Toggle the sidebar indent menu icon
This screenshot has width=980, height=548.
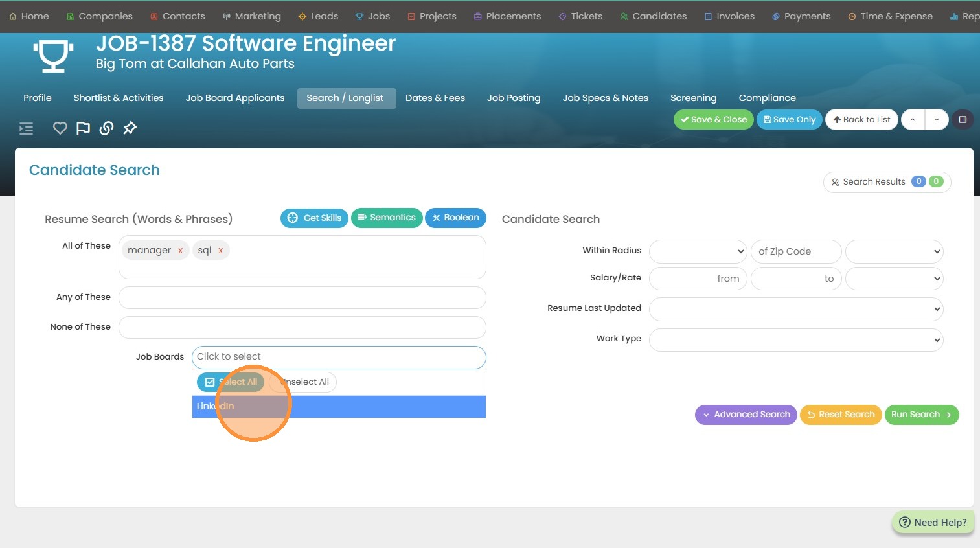26,128
